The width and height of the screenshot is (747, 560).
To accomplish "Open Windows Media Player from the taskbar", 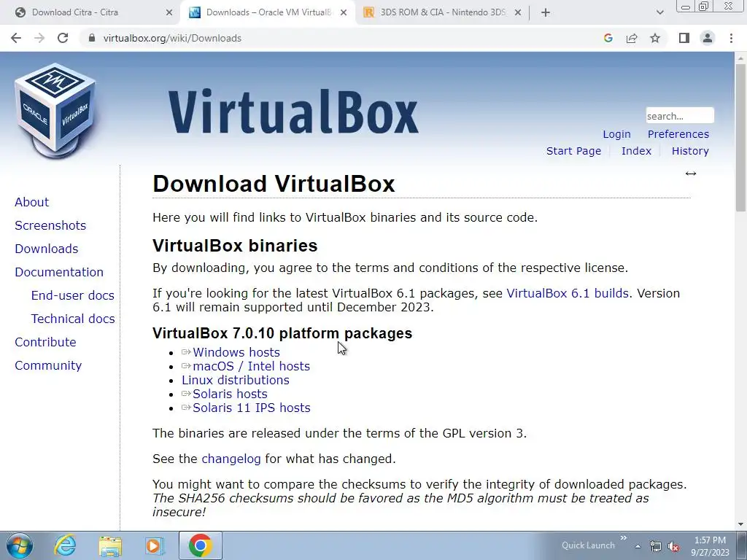I will pos(155,545).
